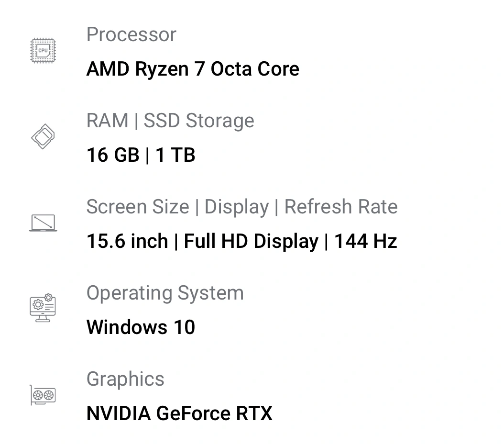Click the CPU chip icon
504x446 pixels.
(43, 51)
